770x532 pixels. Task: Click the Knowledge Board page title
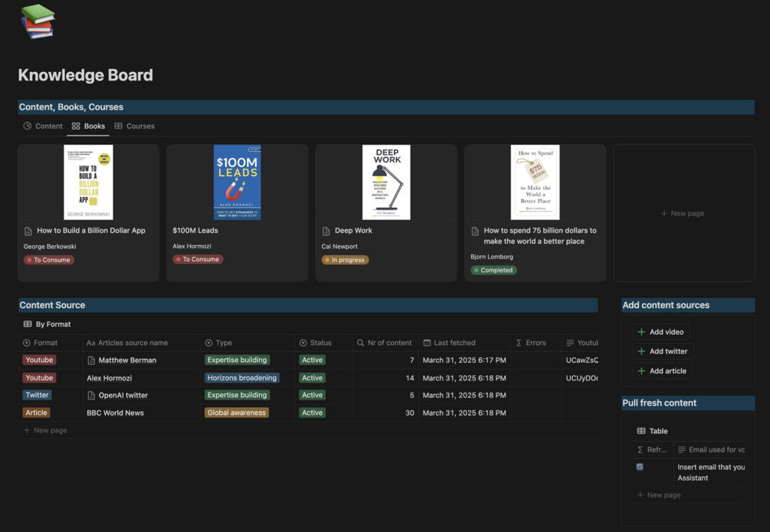pos(86,75)
